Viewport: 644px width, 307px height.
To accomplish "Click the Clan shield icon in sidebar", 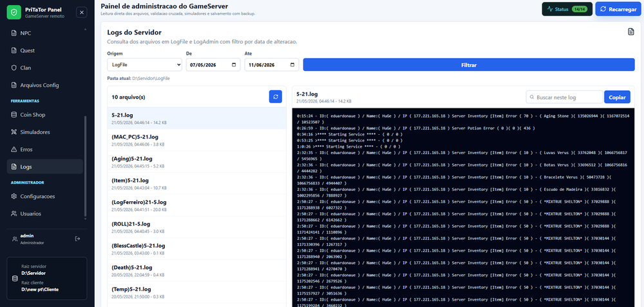I will [x=14, y=68].
